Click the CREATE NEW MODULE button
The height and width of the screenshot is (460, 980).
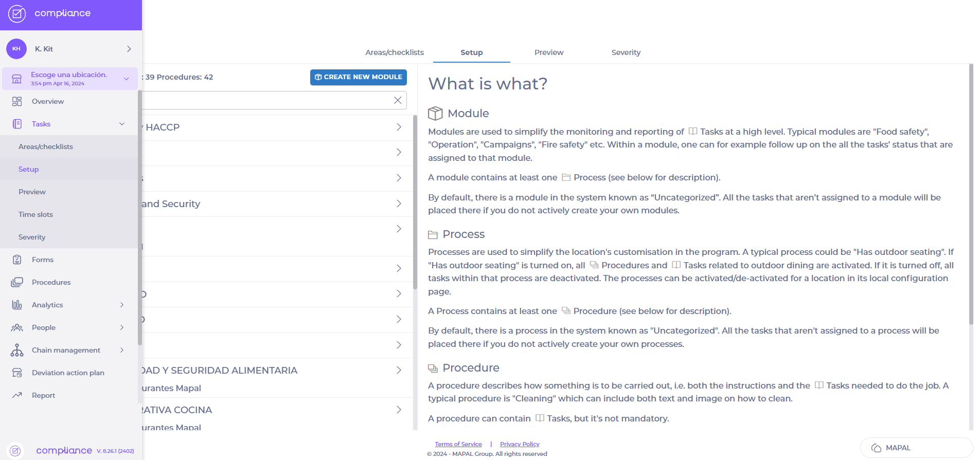tap(359, 77)
